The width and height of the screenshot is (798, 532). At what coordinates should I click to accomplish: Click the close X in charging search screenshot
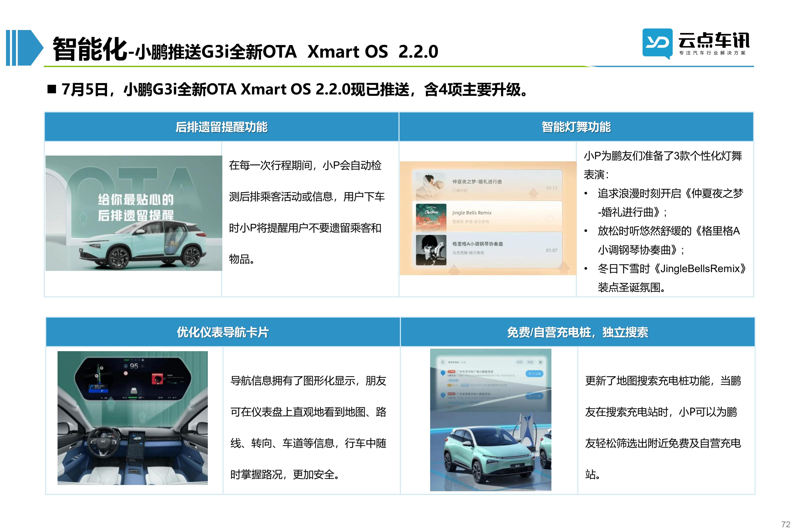(x=541, y=362)
